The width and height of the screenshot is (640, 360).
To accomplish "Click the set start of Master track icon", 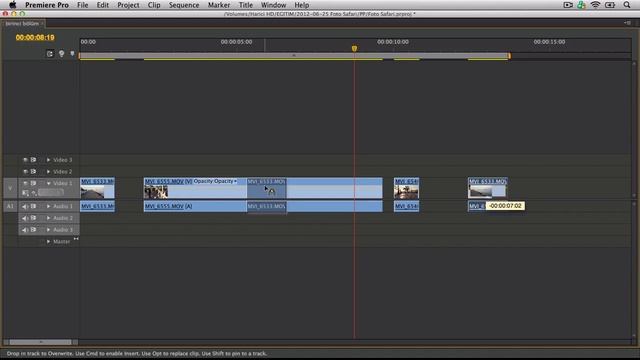I will 76,239.
